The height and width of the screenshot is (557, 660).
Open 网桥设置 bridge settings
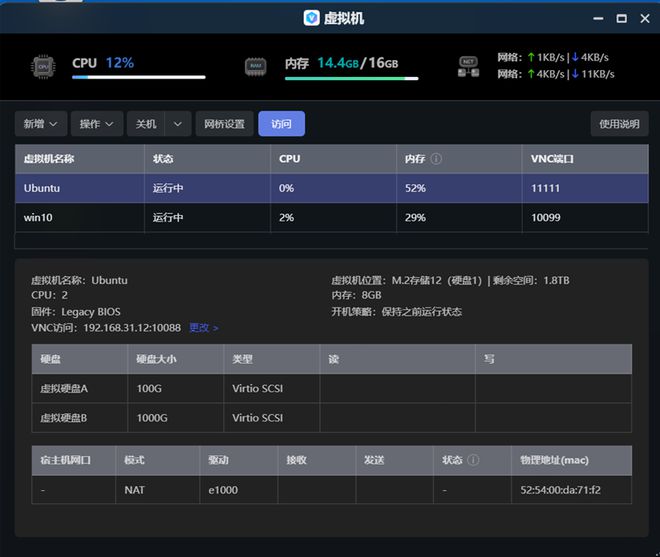click(224, 124)
